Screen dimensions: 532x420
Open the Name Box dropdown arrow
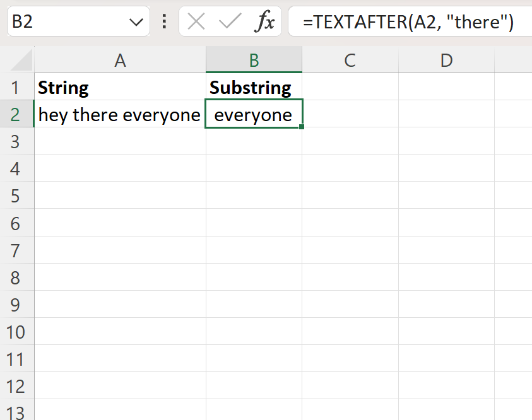(x=136, y=21)
